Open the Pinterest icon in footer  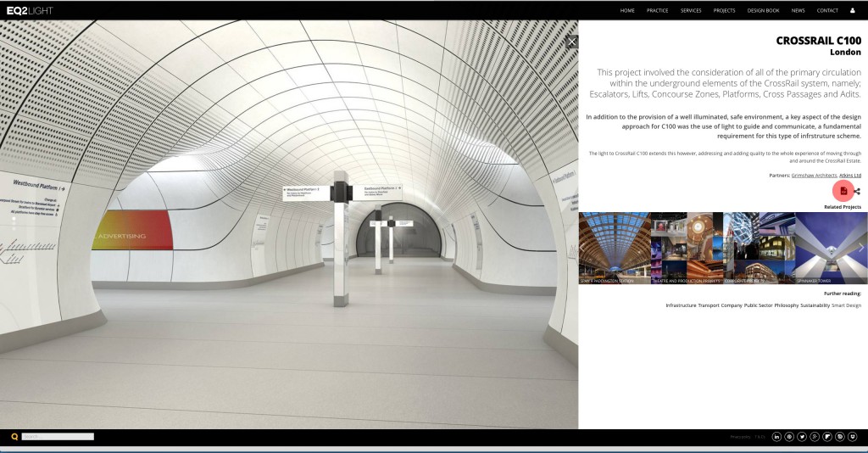pos(789,436)
